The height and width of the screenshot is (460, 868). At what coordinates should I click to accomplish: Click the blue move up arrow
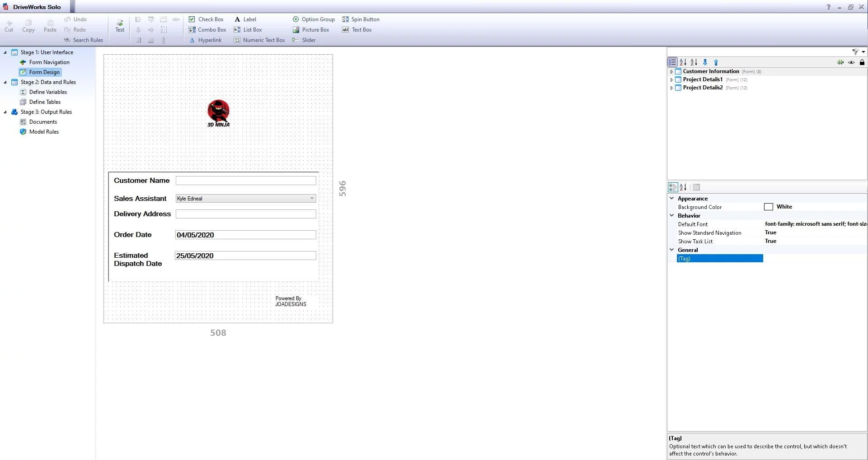tap(716, 62)
